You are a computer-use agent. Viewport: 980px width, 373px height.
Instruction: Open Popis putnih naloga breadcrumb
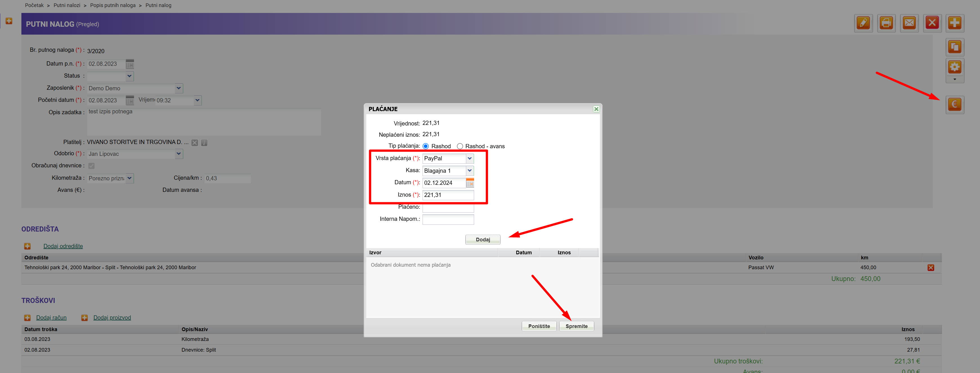coord(113,5)
